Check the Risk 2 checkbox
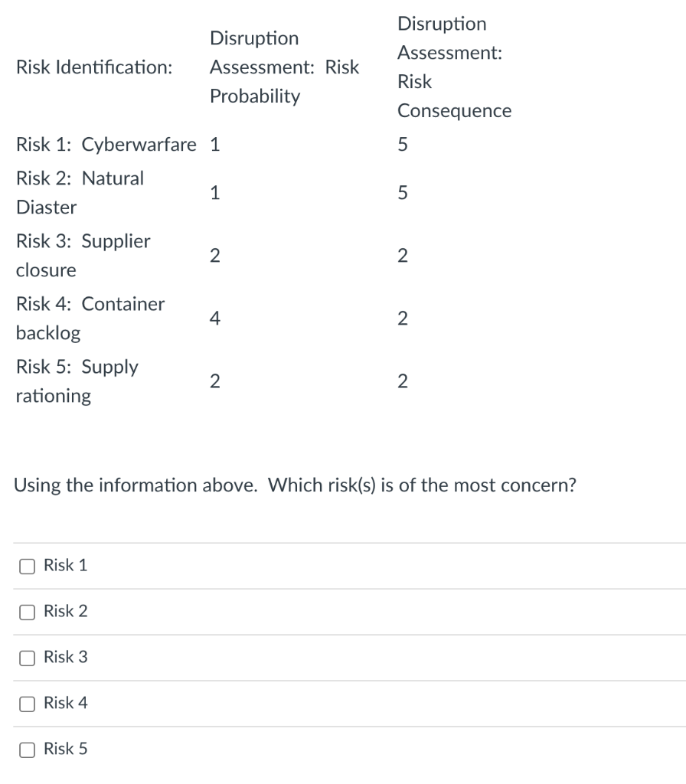Screen dimensions: 686x784 [x=27, y=611]
